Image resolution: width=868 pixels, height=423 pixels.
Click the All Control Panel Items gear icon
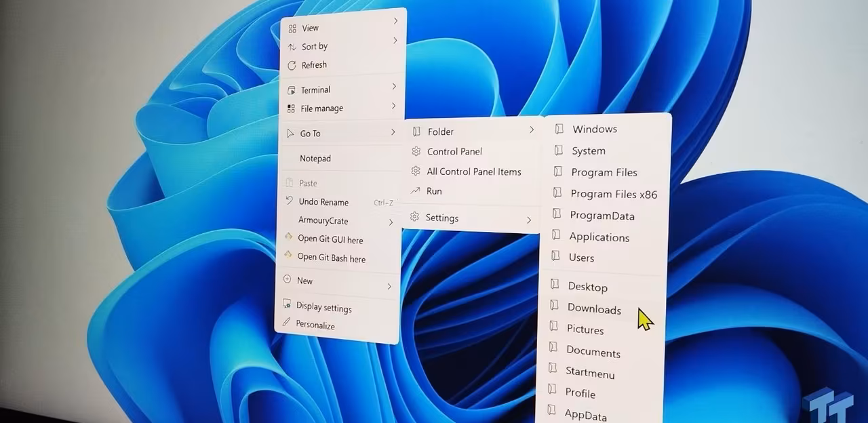[416, 171]
